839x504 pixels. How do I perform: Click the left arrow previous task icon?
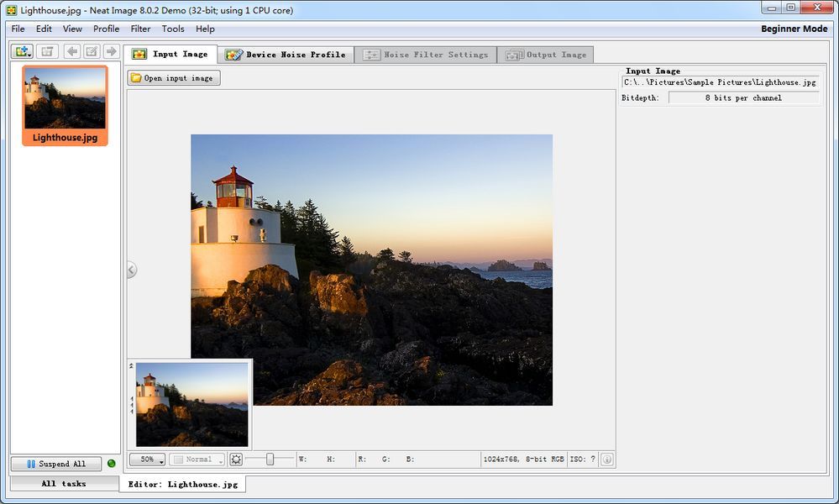(72, 51)
